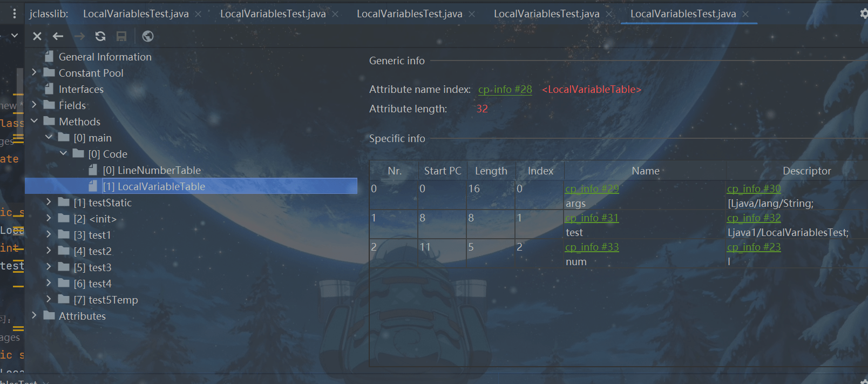Click the forward arrow navigation icon
The height and width of the screenshot is (384, 868).
pyautogui.click(x=79, y=36)
